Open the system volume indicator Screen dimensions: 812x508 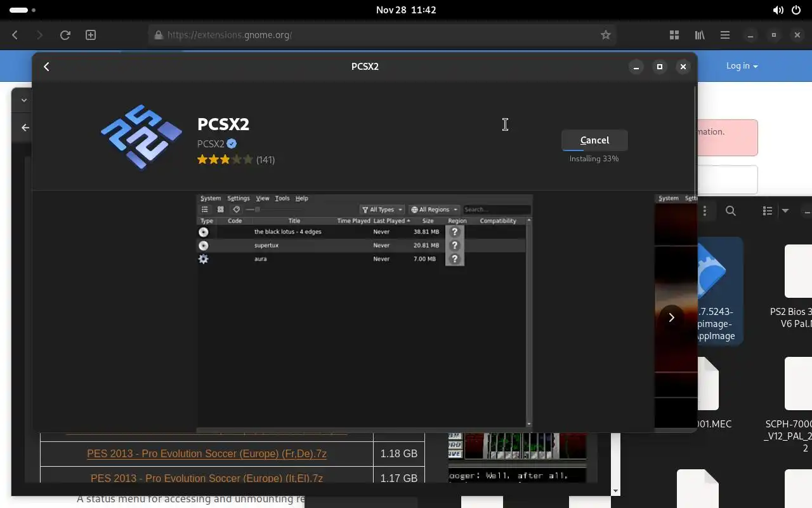[x=778, y=10]
